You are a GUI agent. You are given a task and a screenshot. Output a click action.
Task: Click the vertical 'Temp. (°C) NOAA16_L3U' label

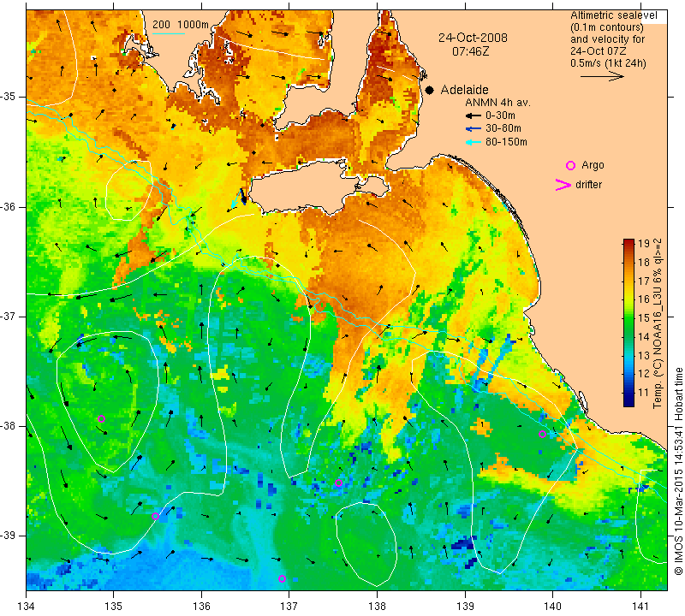pyautogui.click(x=658, y=323)
